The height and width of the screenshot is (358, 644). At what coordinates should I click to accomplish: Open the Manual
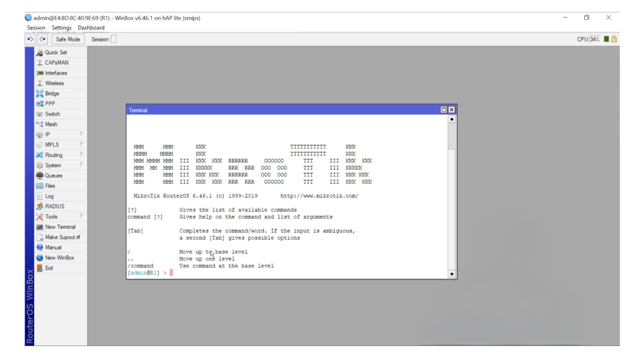click(x=53, y=247)
